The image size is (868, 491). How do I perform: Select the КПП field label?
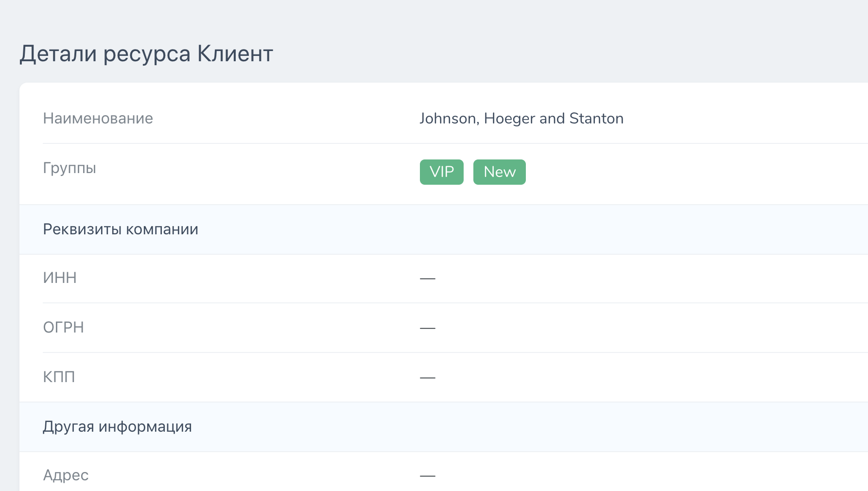[59, 377]
